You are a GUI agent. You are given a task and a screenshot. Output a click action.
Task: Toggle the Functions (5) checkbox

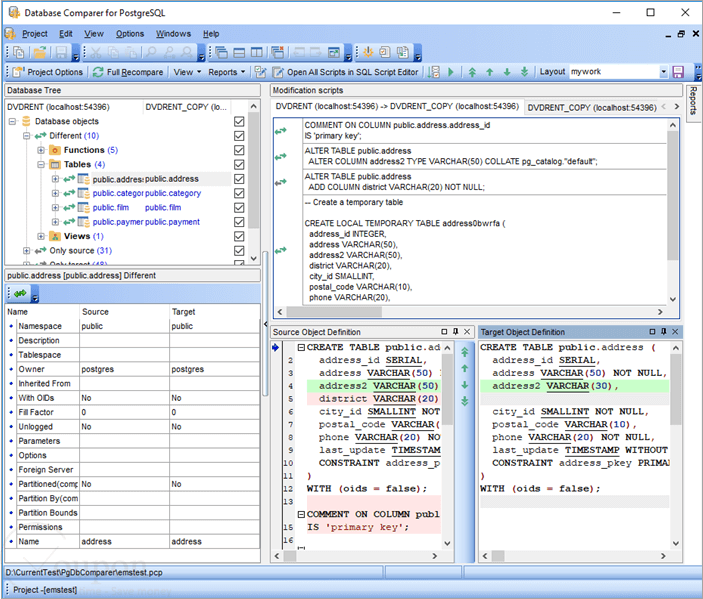tap(239, 150)
